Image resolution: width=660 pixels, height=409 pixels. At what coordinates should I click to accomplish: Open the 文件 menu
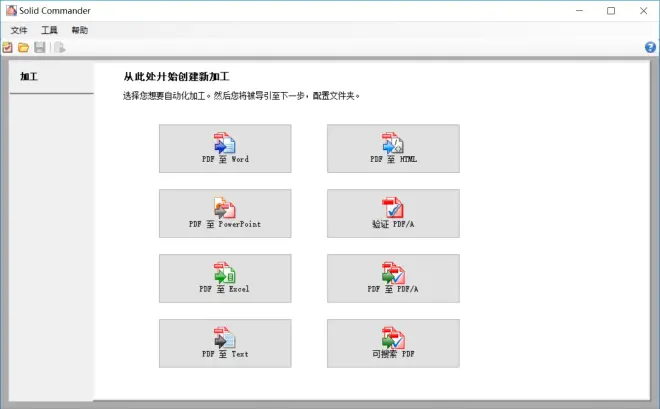(19, 30)
